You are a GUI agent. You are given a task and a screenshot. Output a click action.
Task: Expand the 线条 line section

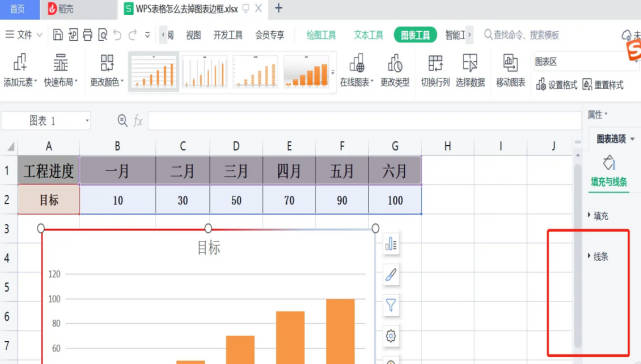[x=598, y=256]
